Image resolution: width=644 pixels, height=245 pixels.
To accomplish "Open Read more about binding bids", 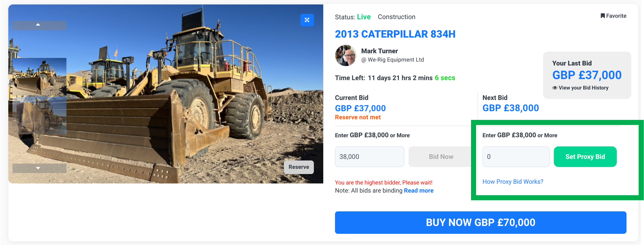I will 419,191.
